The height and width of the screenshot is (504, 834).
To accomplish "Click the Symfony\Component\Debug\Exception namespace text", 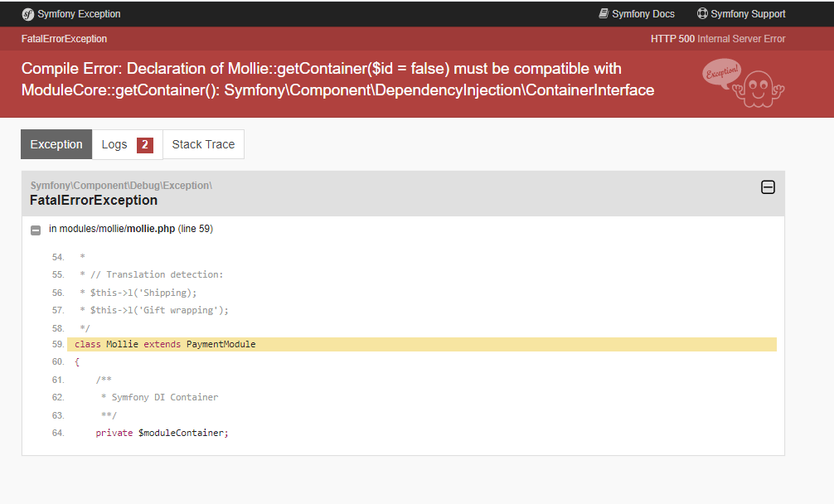I will pos(121,186).
